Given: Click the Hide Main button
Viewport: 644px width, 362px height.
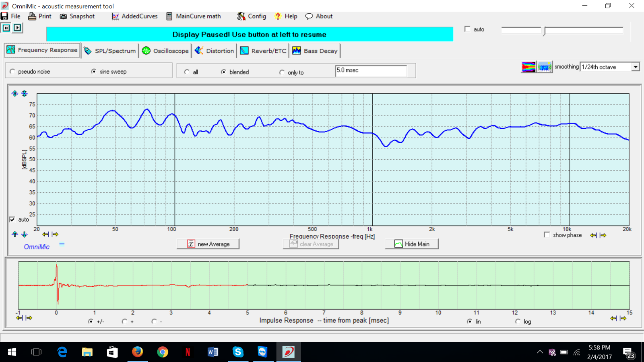Looking at the screenshot, I should coord(412,244).
